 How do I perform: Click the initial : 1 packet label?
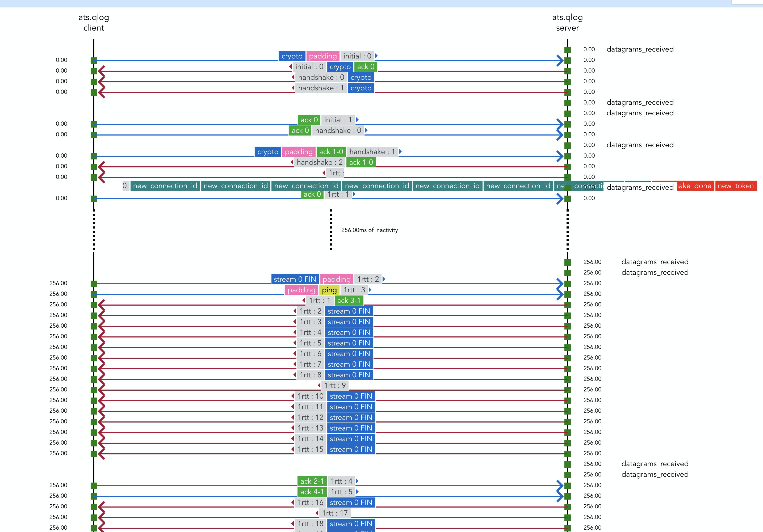tap(338, 120)
